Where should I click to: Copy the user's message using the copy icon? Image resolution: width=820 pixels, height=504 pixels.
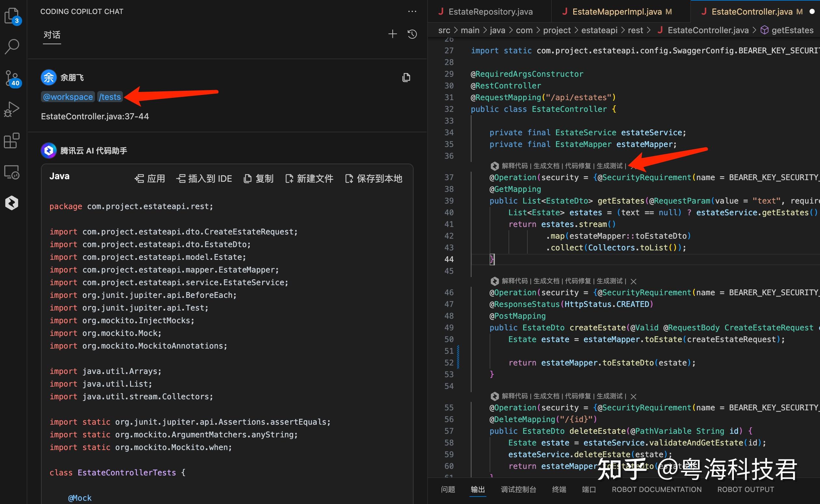tap(406, 77)
